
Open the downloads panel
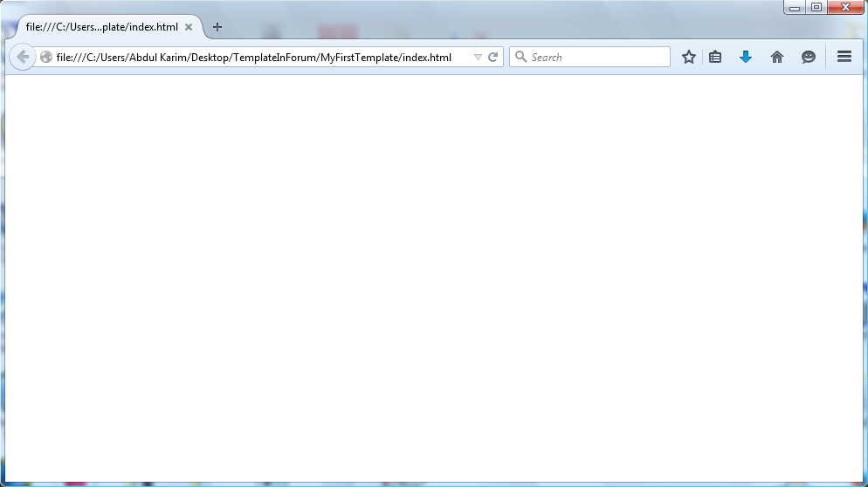[746, 58]
